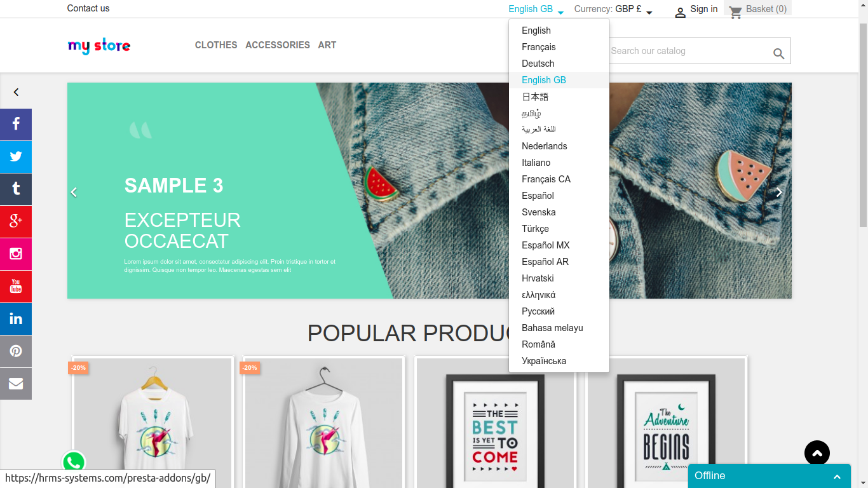Pick Italiano from the language list
This screenshot has width=868, height=488.
pyautogui.click(x=559, y=163)
